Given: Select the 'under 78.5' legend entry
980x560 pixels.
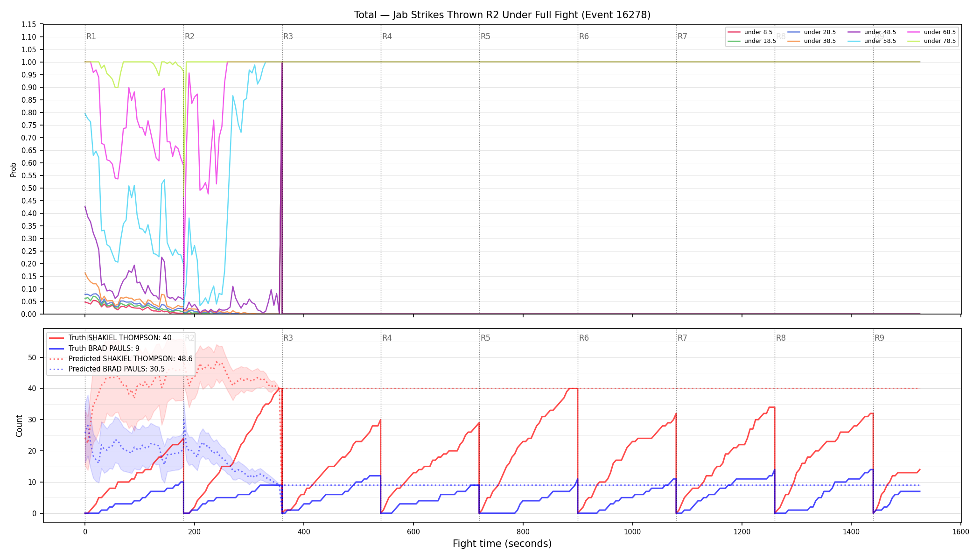Looking at the screenshot, I should (932, 41).
